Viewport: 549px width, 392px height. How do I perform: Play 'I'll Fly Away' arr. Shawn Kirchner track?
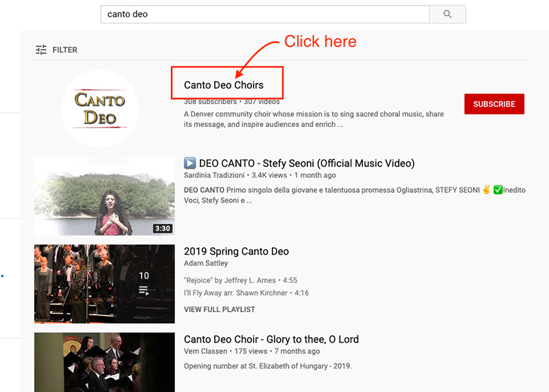coord(246,292)
